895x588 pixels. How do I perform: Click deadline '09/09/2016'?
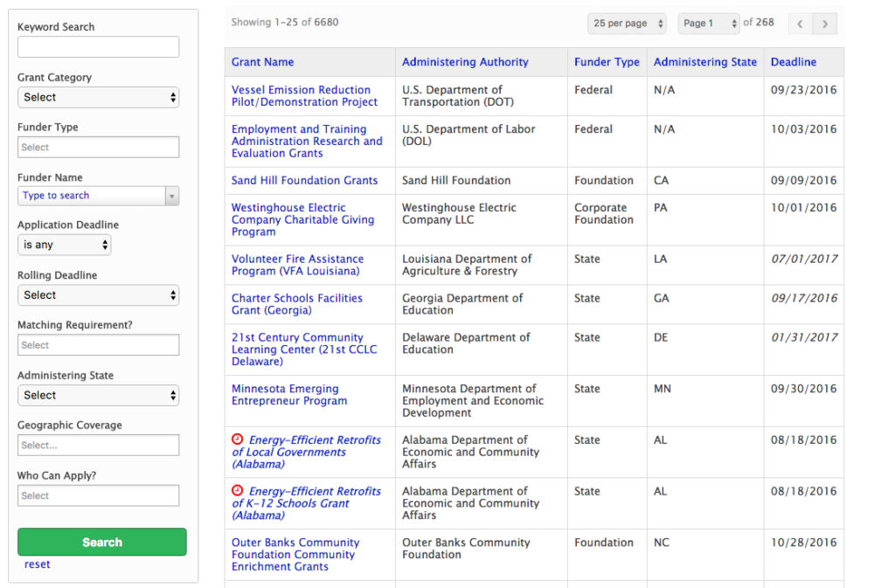click(804, 180)
